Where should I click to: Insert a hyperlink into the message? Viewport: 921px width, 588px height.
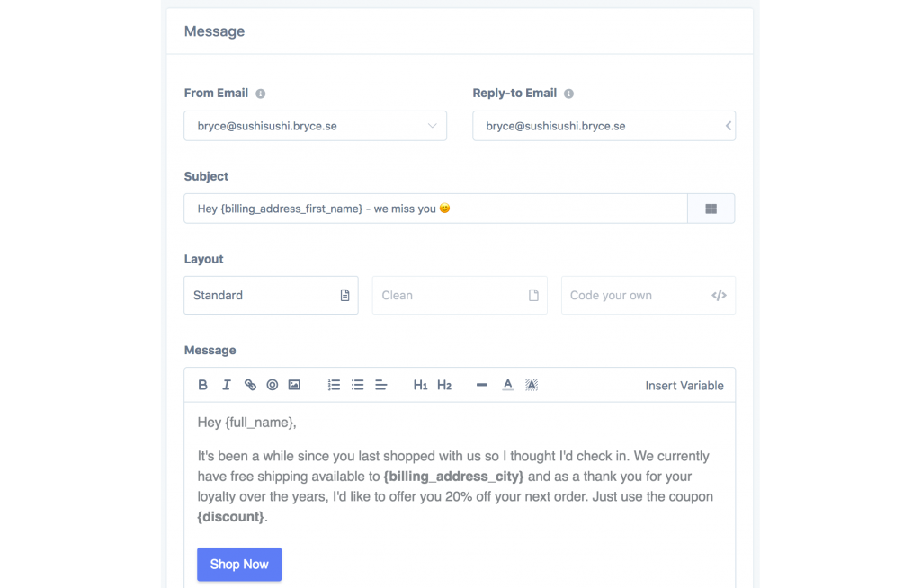(x=250, y=384)
